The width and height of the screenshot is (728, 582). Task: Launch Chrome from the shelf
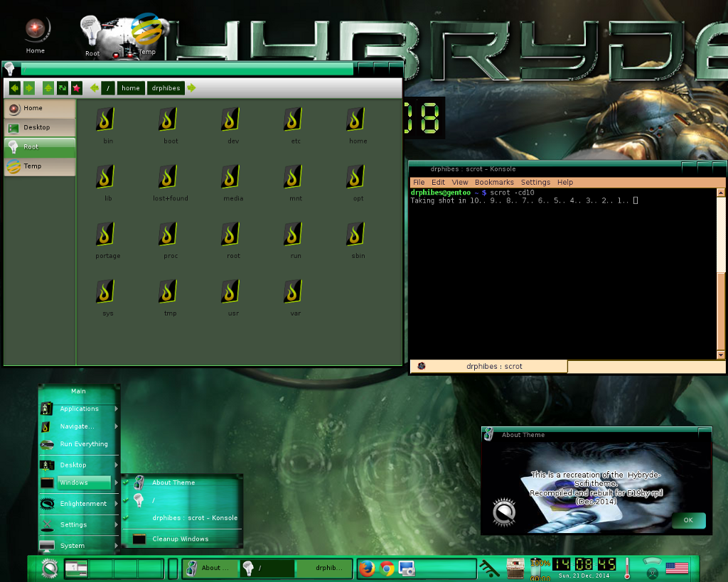click(x=387, y=568)
